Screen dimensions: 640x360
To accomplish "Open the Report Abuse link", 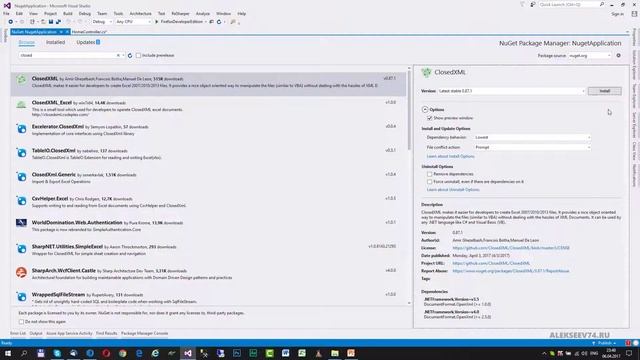I will tap(511, 271).
